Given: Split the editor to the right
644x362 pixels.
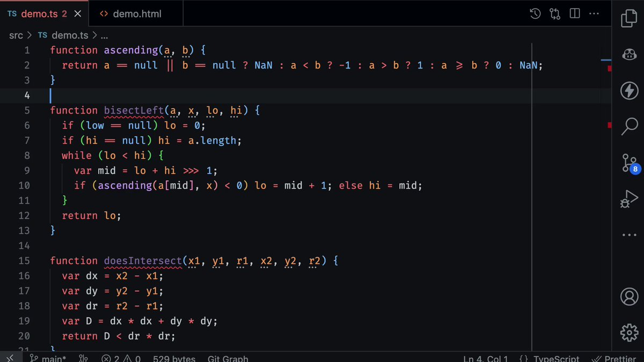Looking at the screenshot, I should [x=575, y=14].
